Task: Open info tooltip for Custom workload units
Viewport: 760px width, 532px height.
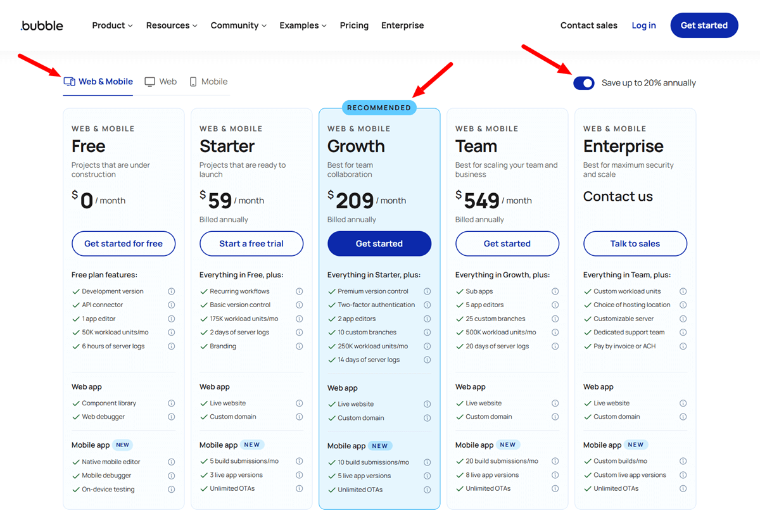Action: click(x=683, y=291)
